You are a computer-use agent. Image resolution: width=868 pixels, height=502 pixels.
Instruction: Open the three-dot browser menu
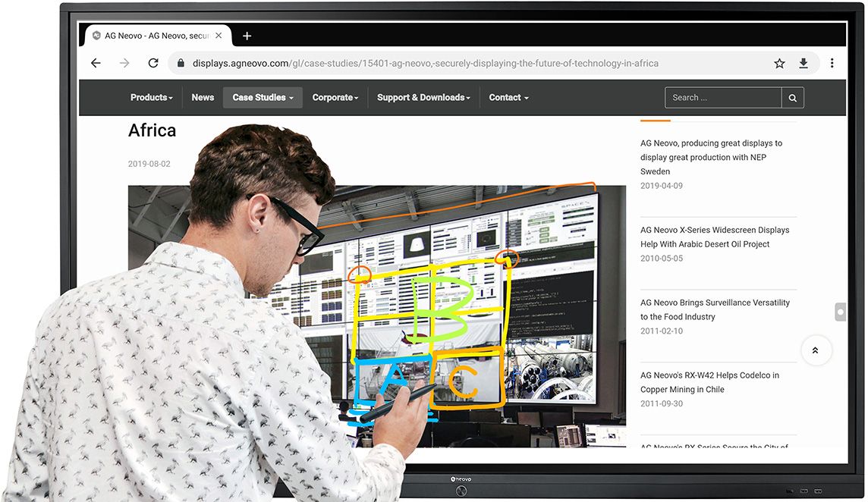[x=832, y=63]
